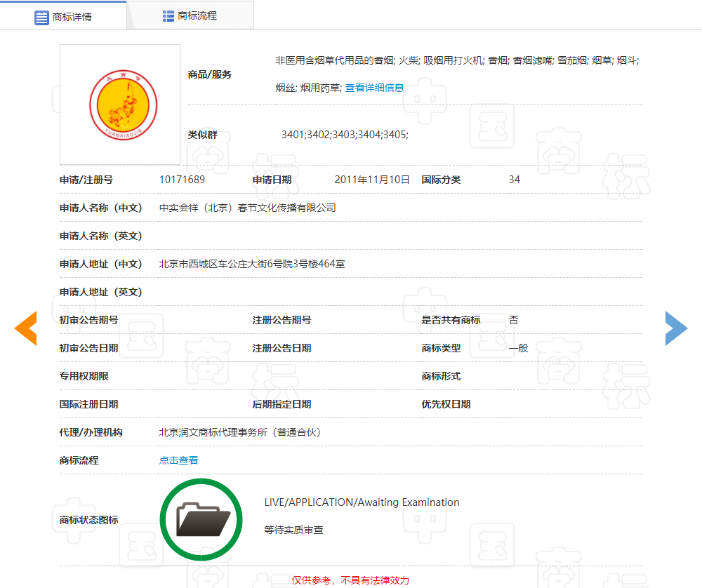Viewport: 702px width, 588px height.
Task: Click the 等待实质审查 status text
Action: (x=293, y=530)
